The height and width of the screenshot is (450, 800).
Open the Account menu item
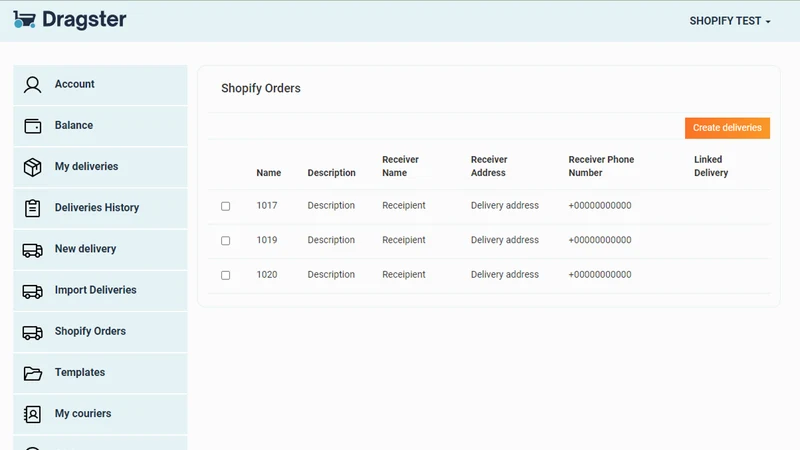(x=100, y=85)
